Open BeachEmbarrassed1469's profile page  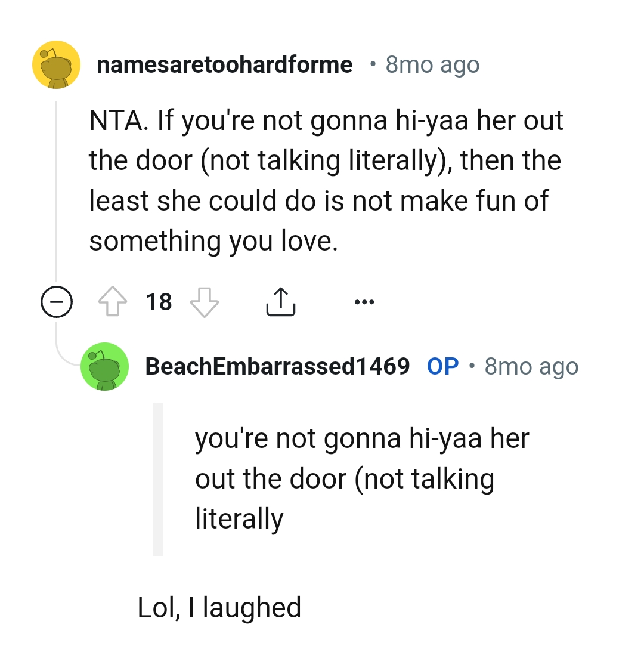pos(278,366)
